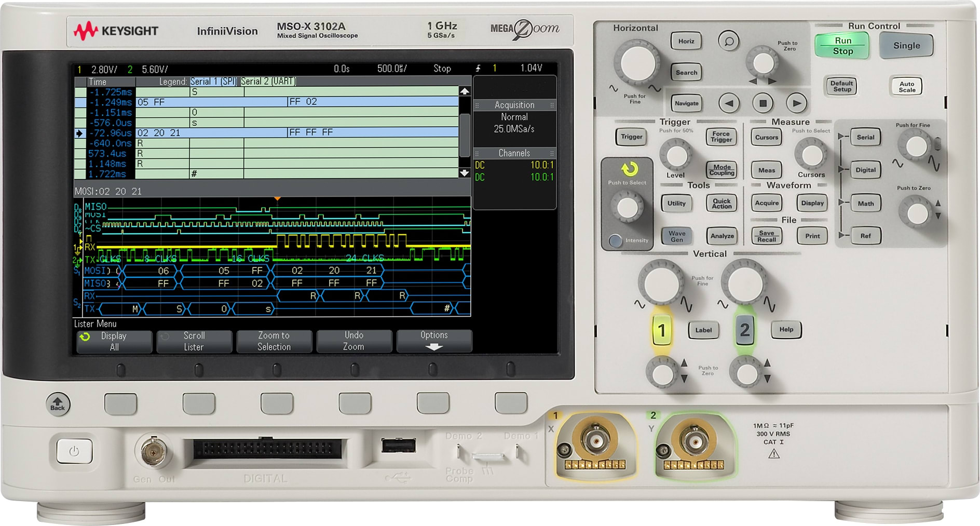Adjust the trigger Level knob
The width and height of the screenshot is (980, 526).
click(676, 155)
